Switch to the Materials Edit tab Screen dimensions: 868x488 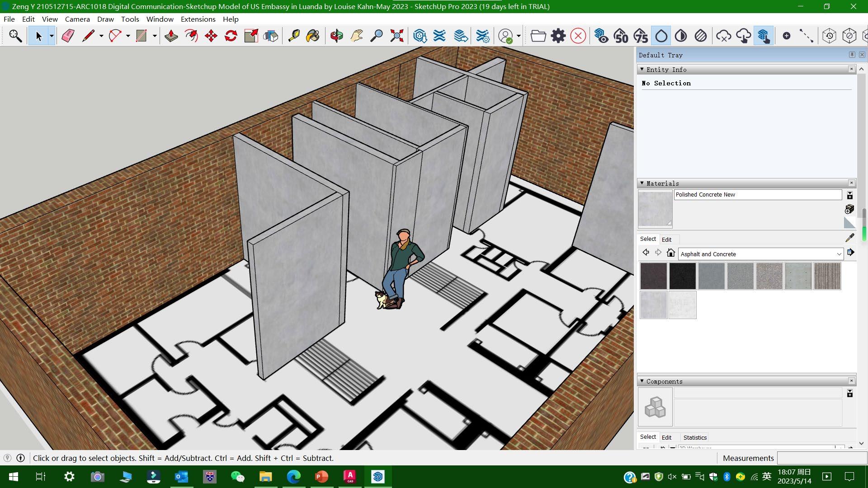(666, 239)
